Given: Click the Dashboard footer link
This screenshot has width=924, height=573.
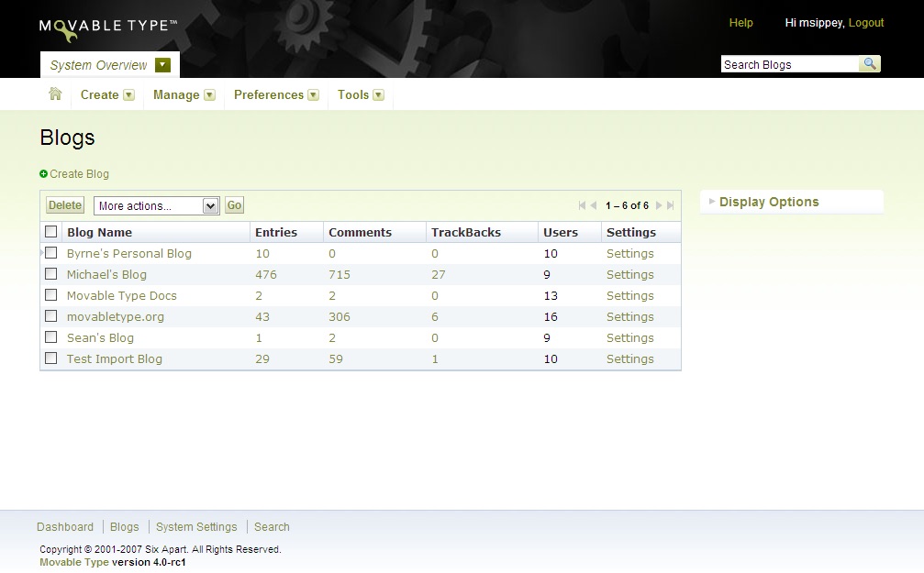Looking at the screenshot, I should 65,527.
